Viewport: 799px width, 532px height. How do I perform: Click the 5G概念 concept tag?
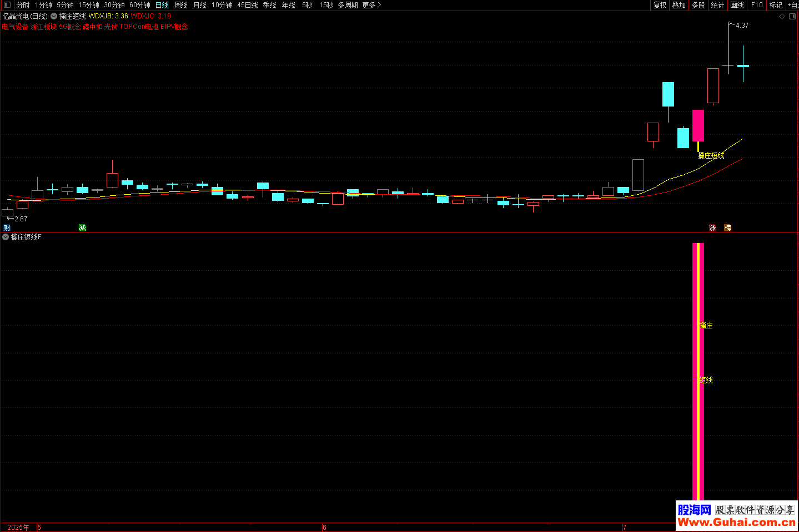click(x=70, y=27)
